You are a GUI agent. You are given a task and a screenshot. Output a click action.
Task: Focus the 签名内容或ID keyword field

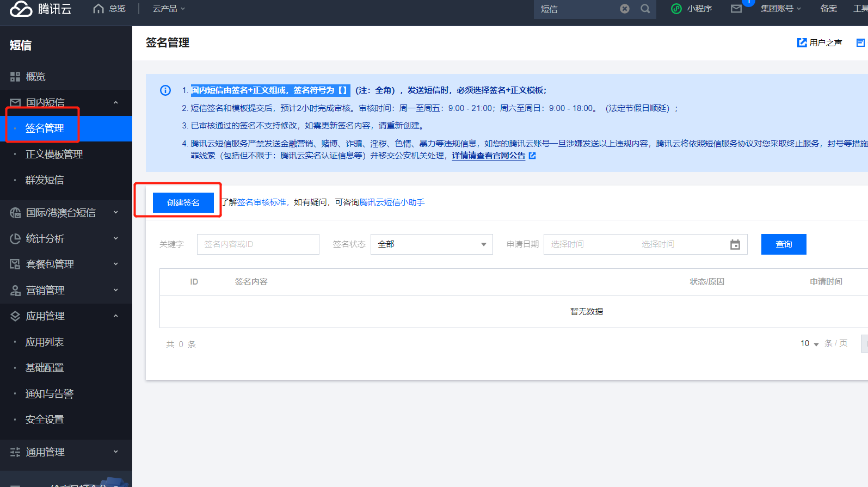tap(258, 244)
